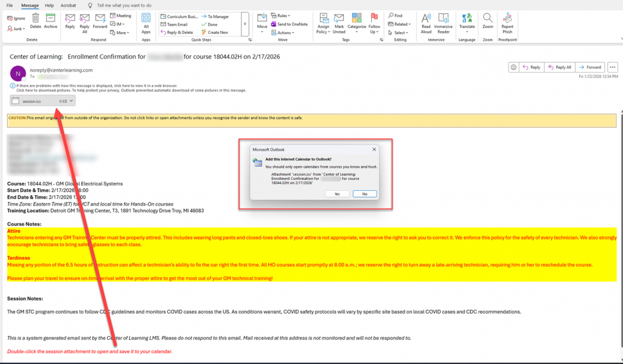Click the Report Phish icon
The height and width of the screenshot is (364, 623).
point(507,21)
